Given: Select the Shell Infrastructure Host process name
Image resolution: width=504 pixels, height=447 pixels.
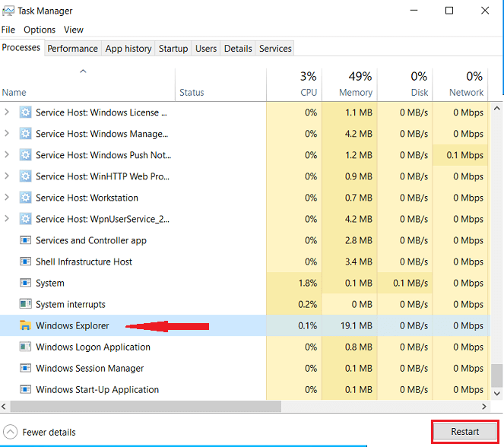Looking at the screenshot, I should click(x=84, y=262).
